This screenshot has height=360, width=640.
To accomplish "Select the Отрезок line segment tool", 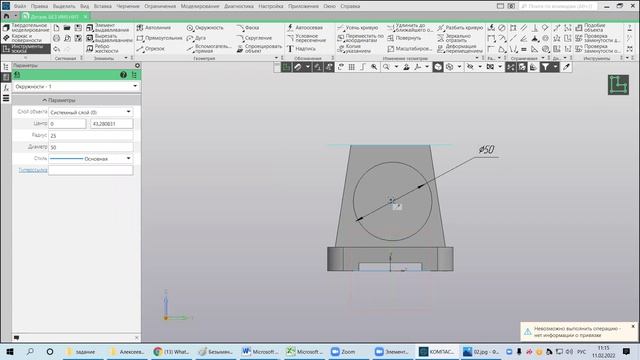I will click(150, 49).
